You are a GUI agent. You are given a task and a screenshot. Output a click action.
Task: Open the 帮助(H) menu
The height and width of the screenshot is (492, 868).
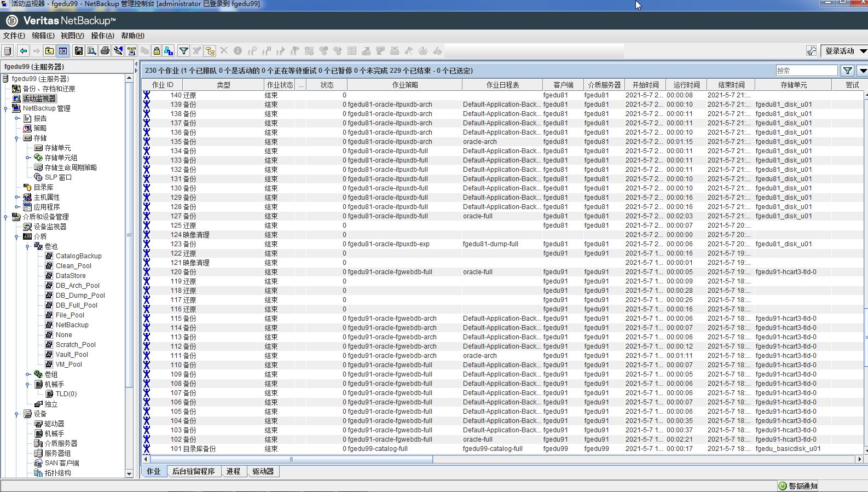tap(132, 36)
